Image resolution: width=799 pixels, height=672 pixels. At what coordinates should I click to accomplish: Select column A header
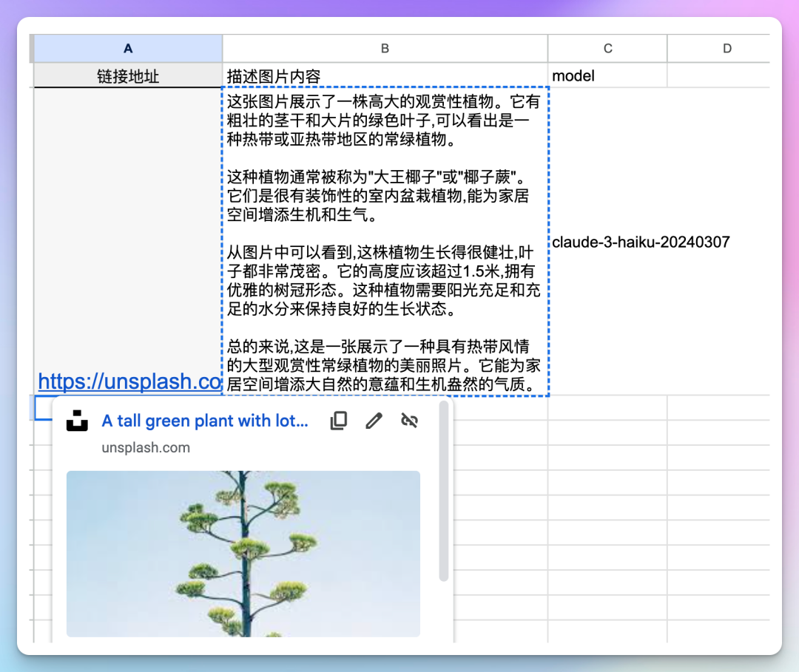[128, 49]
